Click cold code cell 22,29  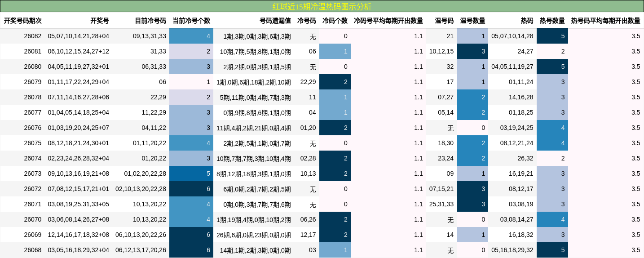(x=308, y=82)
